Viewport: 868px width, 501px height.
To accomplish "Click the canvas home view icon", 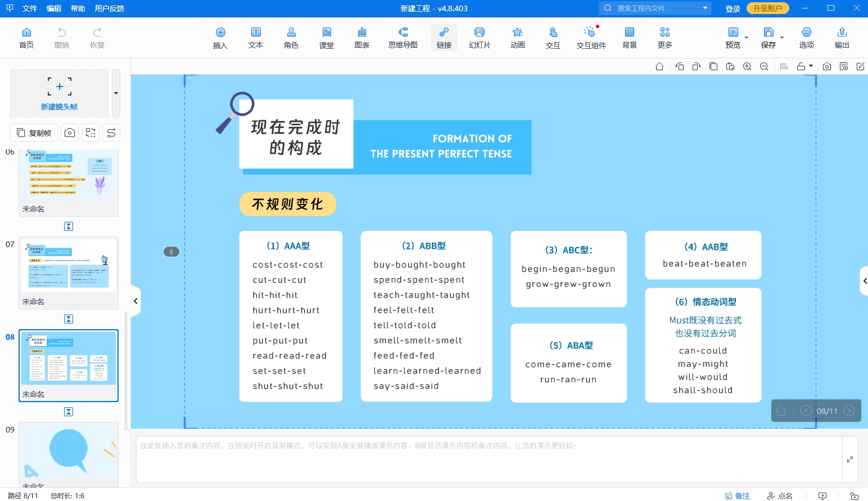I will point(659,66).
